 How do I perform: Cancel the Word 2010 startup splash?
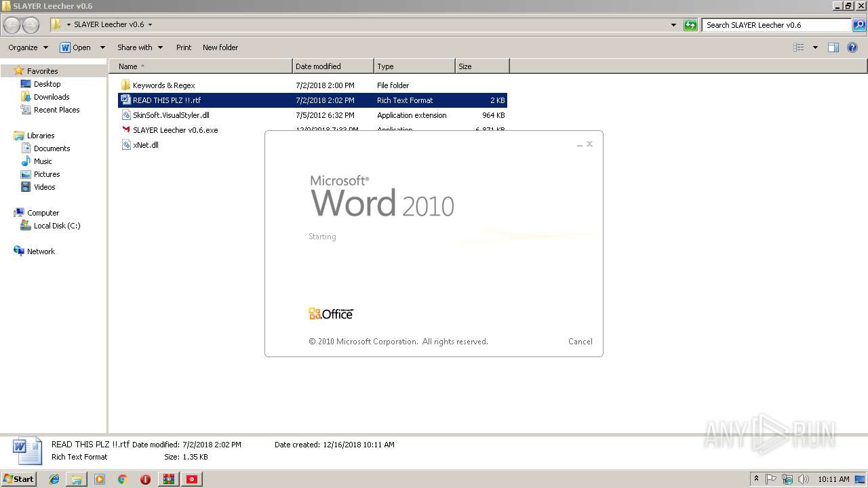580,342
